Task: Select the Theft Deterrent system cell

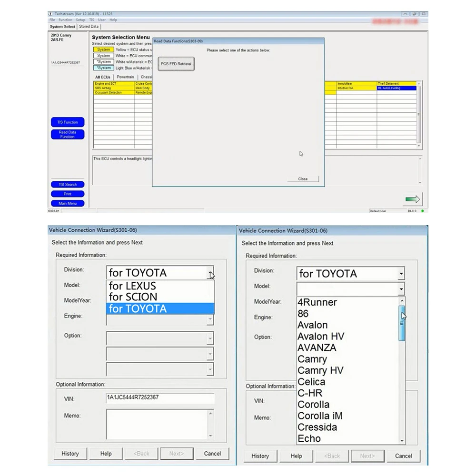Action: point(397,83)
